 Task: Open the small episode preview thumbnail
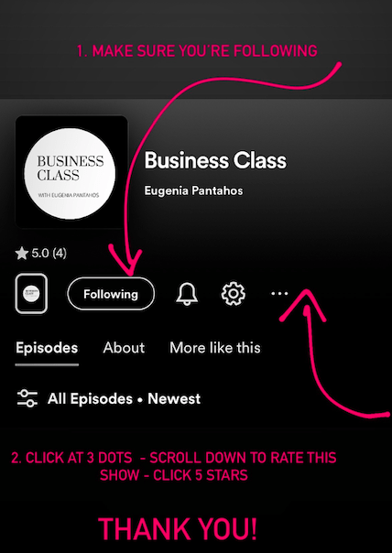pos(31,293)
